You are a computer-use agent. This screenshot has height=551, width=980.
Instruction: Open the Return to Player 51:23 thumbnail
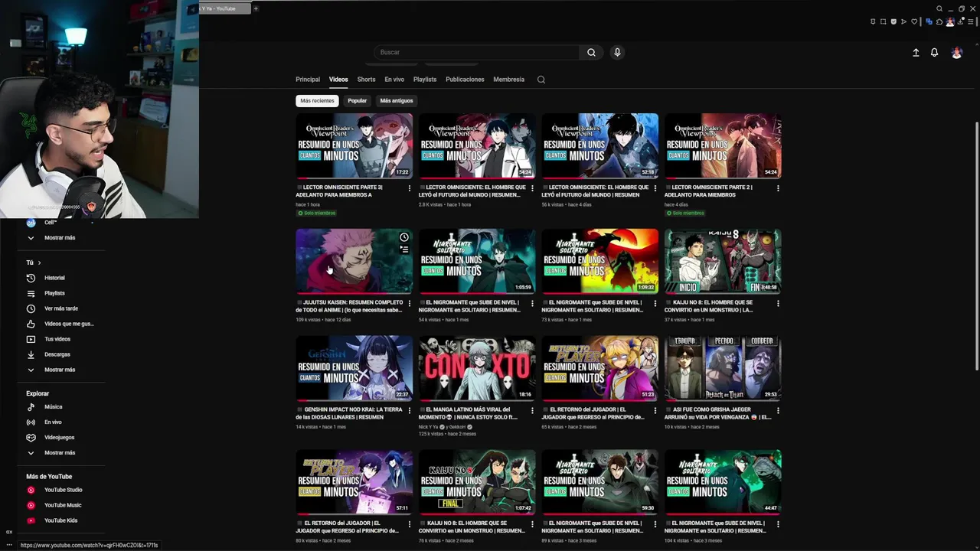click(x=600, y=368)
